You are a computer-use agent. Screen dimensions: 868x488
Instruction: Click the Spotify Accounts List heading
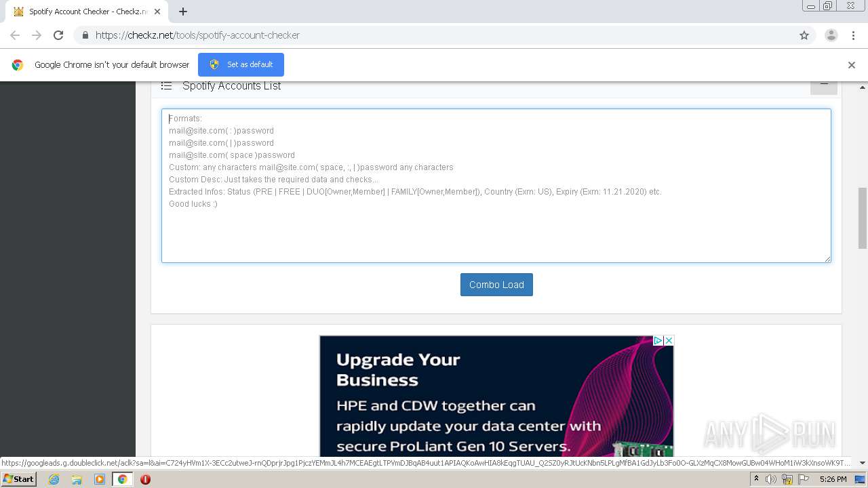coord(231,85)
